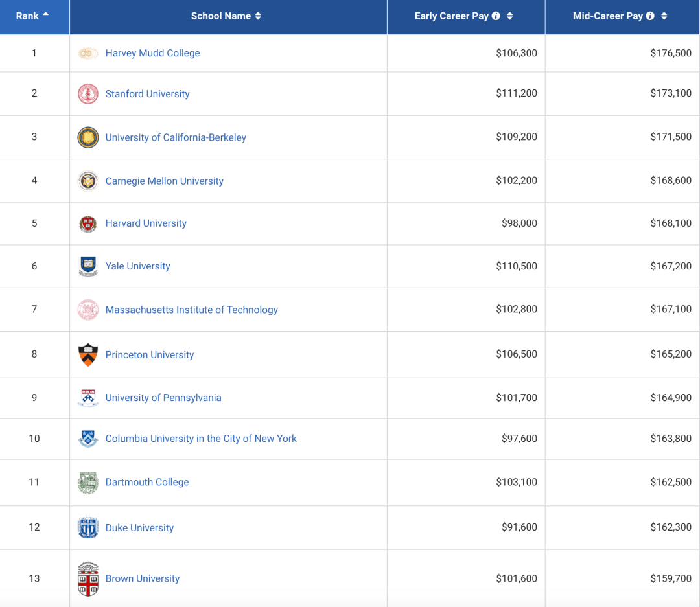Click the Yale University shield icon
Viewport: 700px width, 607px height.
pyautogui.click(x=88, y=266)
